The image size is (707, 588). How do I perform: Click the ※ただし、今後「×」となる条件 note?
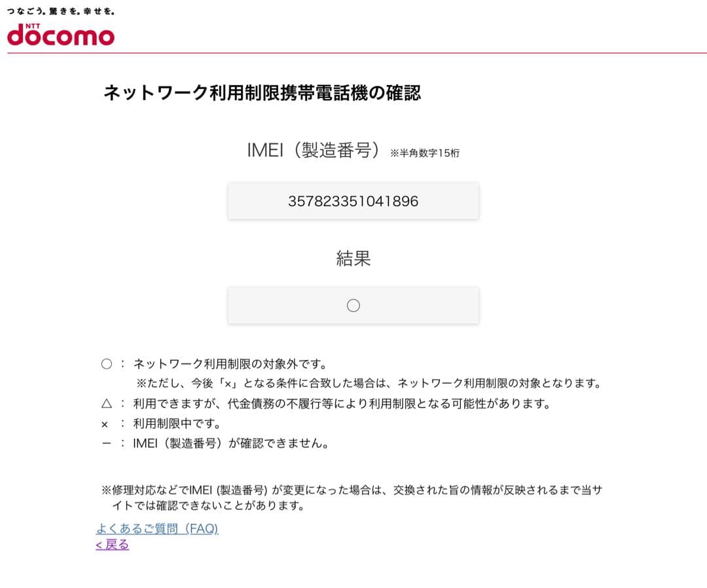[368, 383]
